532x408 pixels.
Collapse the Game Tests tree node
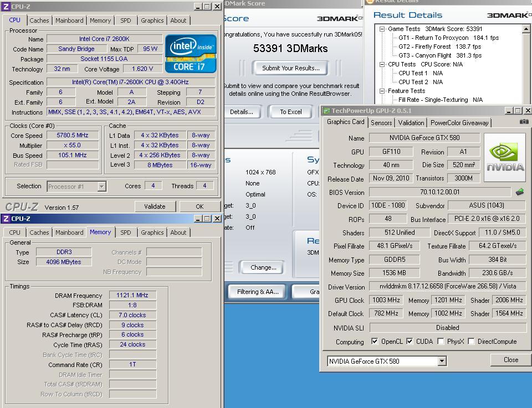(382, 29)
